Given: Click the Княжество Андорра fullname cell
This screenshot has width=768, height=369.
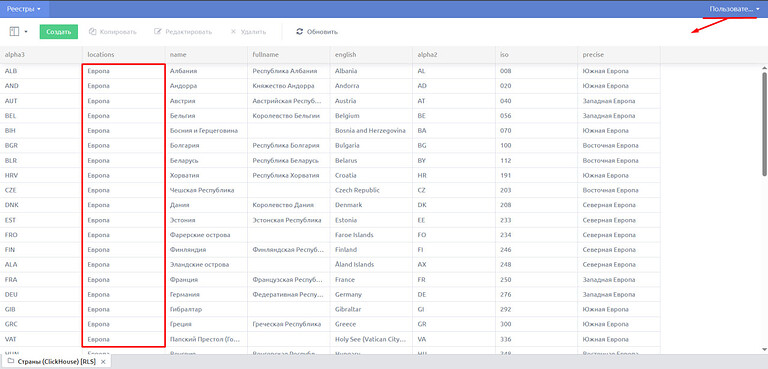Looking at the screenshot, I should tap(289, 86).
